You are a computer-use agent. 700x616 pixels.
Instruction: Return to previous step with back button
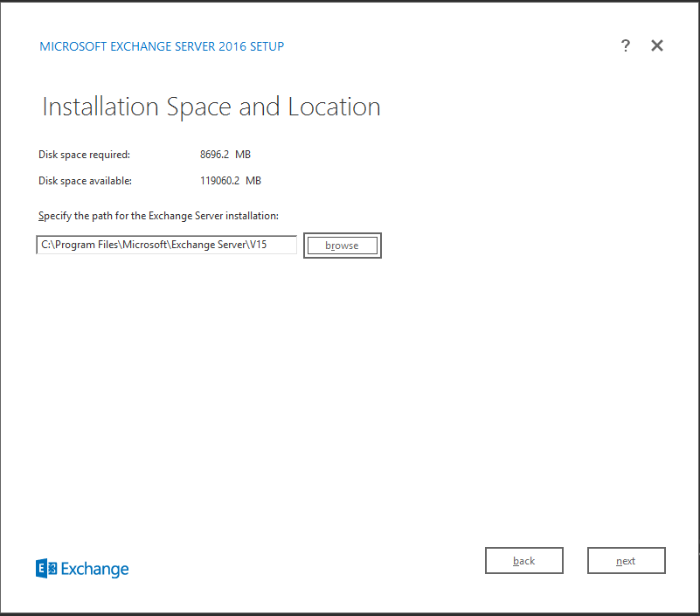point(524,561)
